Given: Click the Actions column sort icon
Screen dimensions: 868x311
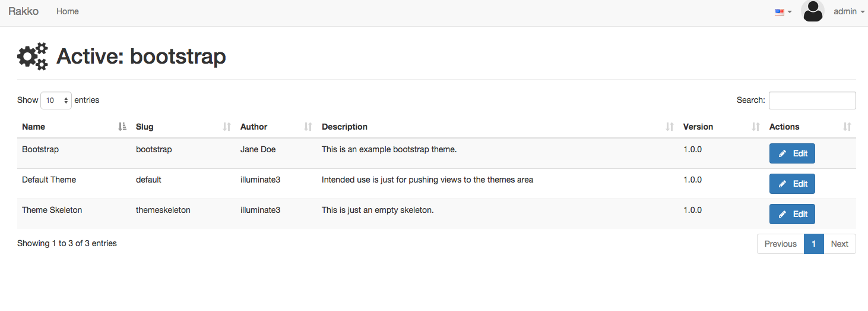Looking at the screenshot, I should coord(847,127).
